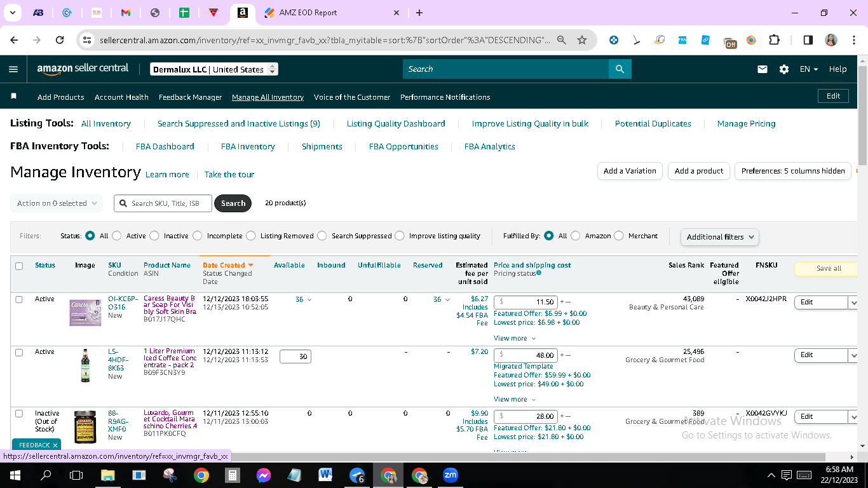868x488 pixels.
Task: Open the Action on 0 selected dropdown
Action: 56,203
